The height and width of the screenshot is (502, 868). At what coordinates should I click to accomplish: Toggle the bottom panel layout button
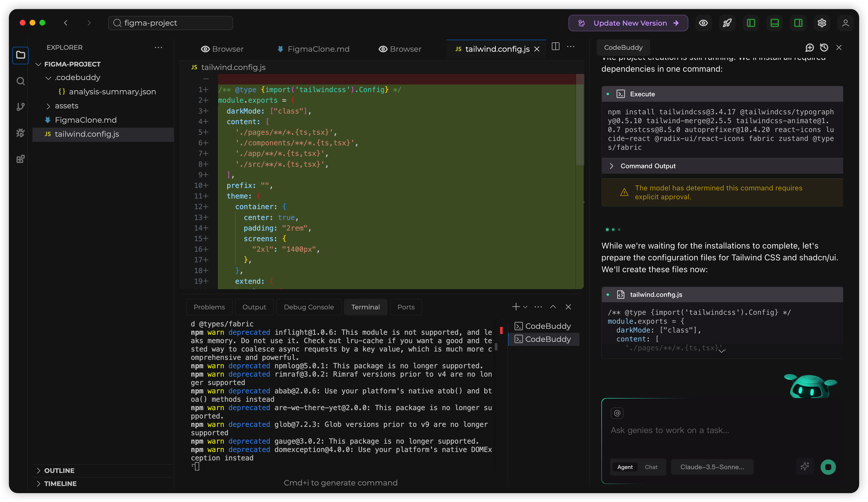point(775,23)
